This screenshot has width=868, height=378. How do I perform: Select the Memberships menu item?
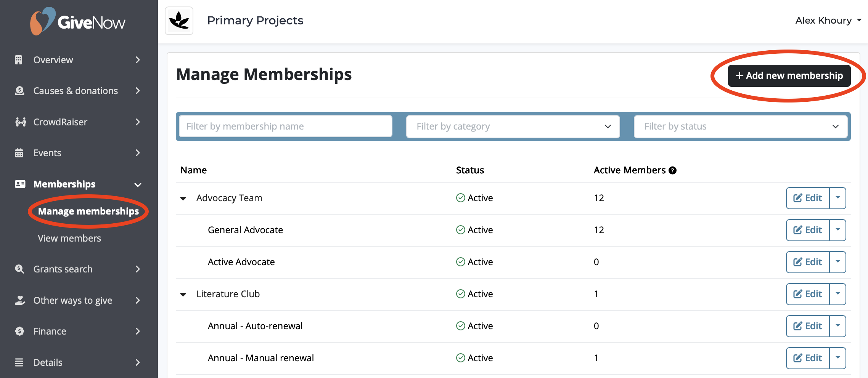point(64,184)
